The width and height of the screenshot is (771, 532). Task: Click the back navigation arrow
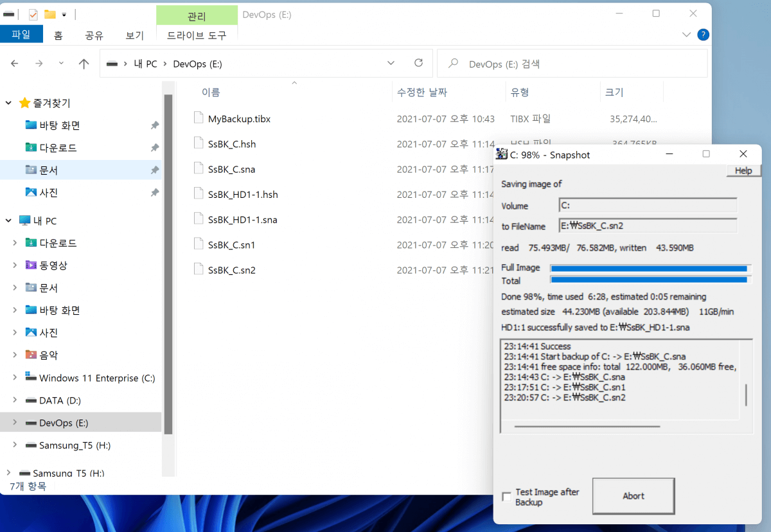pos(15,64)
